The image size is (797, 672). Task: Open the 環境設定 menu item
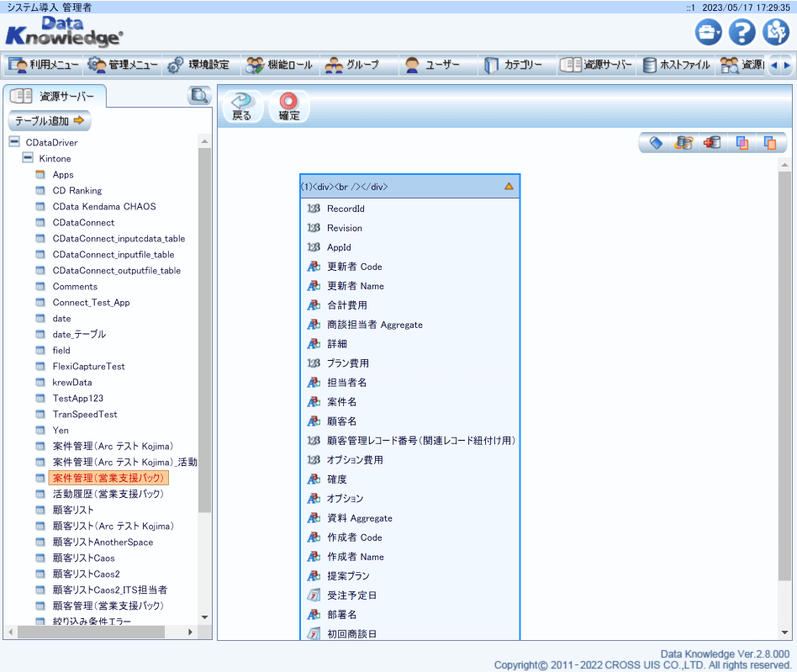point(199,65)
